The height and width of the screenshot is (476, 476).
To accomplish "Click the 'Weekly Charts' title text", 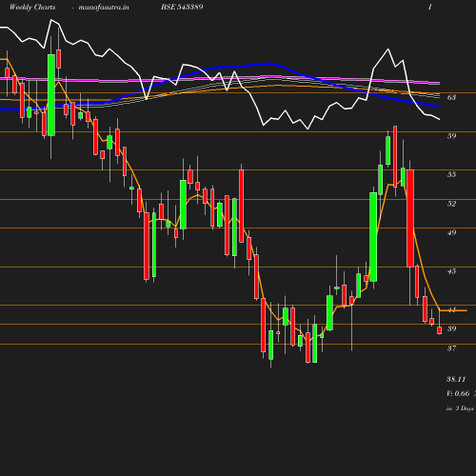I will point(32,8).
